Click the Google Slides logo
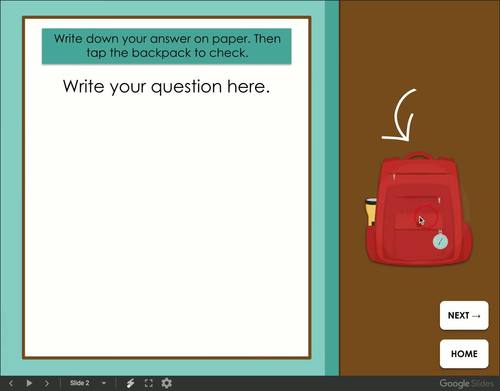Viewport: 500px width, 391px height. click(466, 383)
